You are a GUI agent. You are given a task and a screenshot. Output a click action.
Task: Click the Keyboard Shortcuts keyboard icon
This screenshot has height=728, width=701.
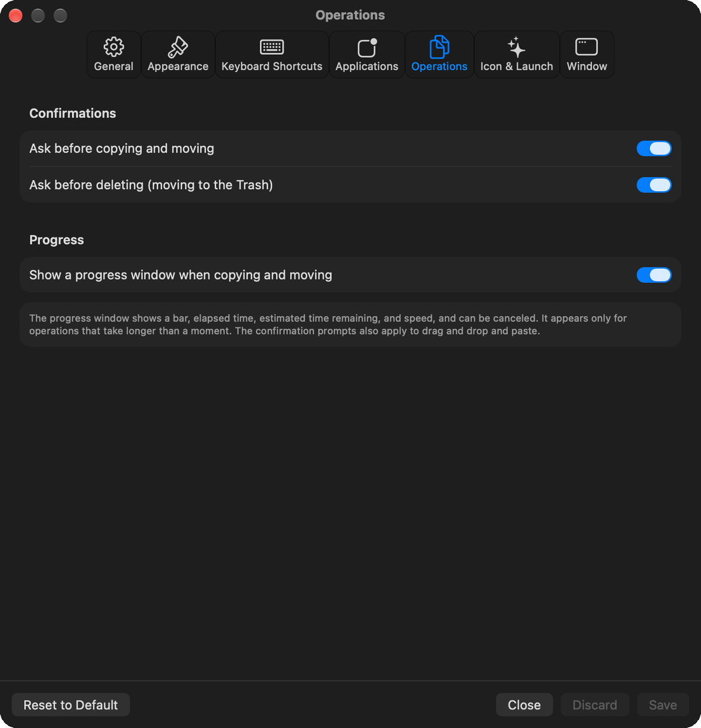click(271, 47)
